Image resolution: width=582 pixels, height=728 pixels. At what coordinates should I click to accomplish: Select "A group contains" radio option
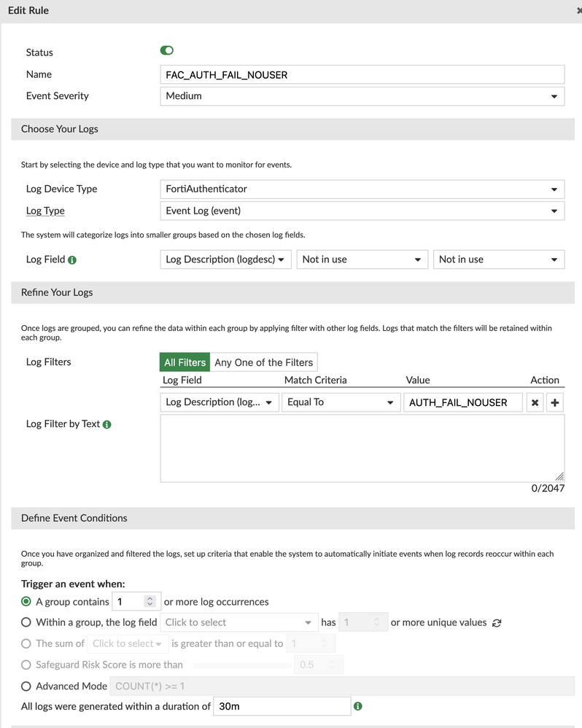pos(26,602)
